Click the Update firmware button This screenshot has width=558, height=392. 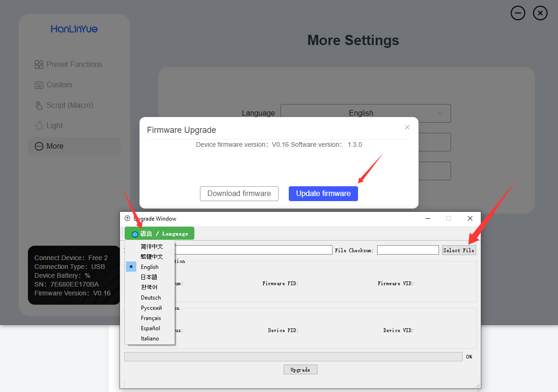[323, 194]
